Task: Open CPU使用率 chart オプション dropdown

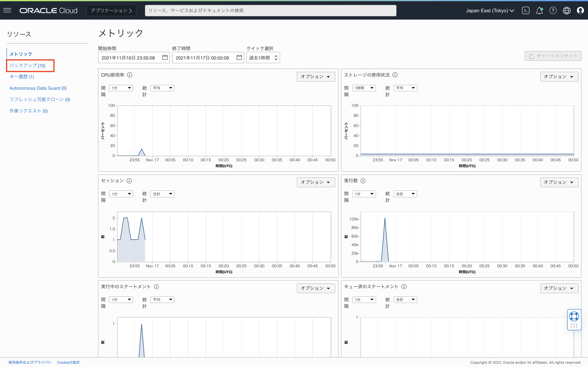Action: click(x=316, y=77)
